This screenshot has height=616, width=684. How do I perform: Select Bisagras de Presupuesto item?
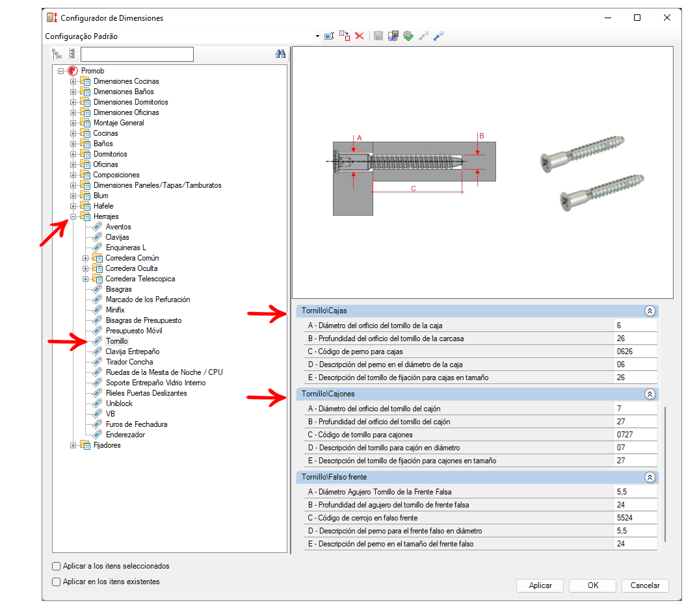click(144, 321)
